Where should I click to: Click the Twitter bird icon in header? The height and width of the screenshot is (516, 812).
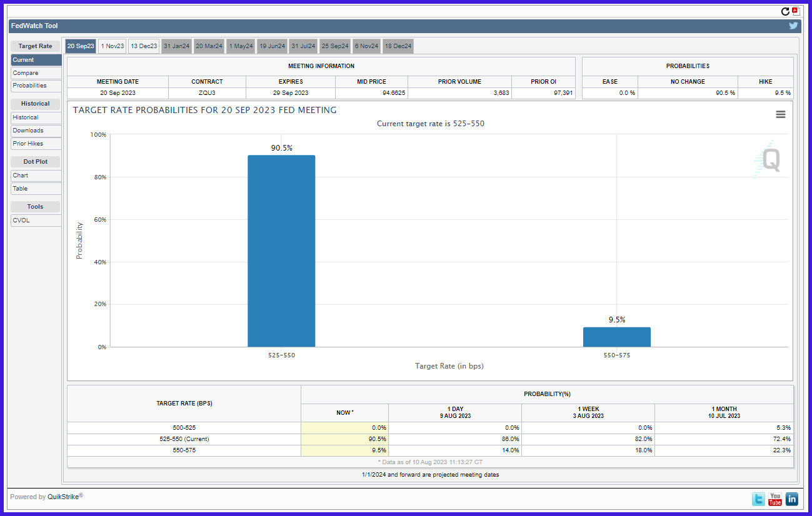pos(793,26)
